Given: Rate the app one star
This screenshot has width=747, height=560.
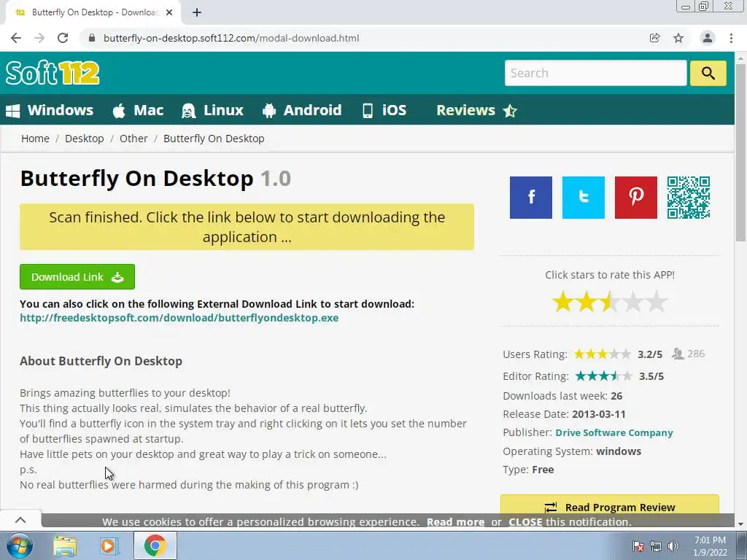Looking at the screenshot, I should (x=562, y=302).
